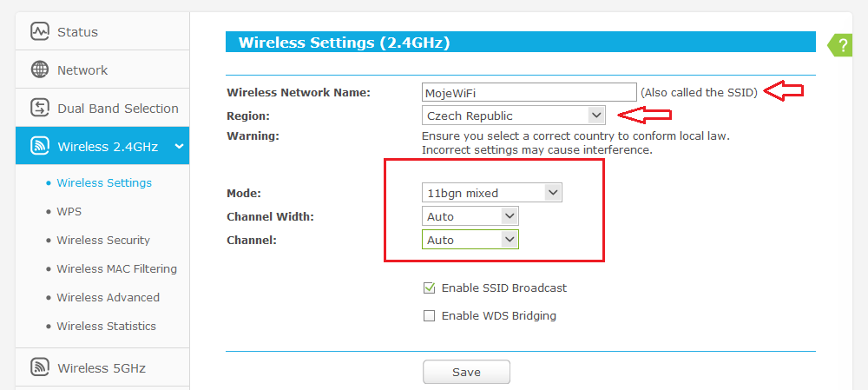Viewport: 868px width, 390px height.
Task: Click the Status waveform icon
Action: pyautogui.click(x=40, y=31)
